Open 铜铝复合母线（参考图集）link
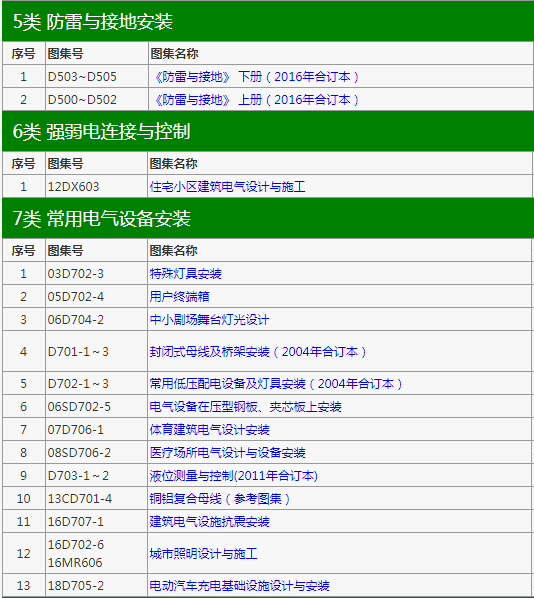Viewport: 534px width, 598px height. (220, 498)
